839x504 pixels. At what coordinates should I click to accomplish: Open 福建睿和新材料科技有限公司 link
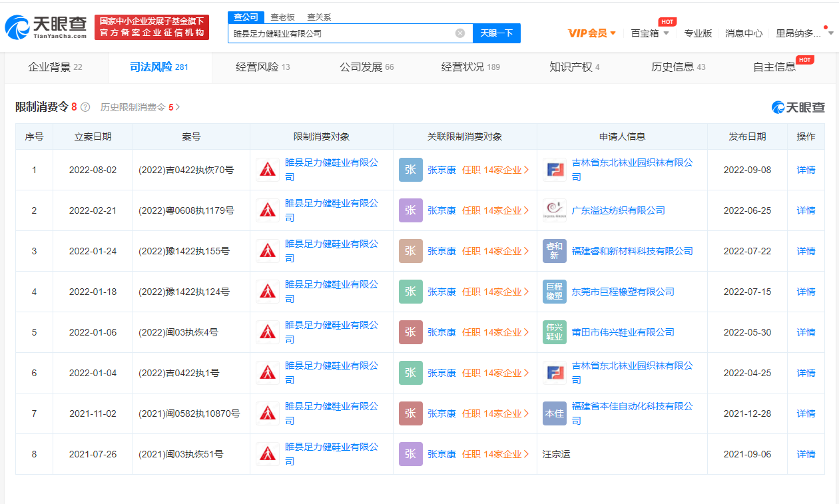[x=633, y=251]
